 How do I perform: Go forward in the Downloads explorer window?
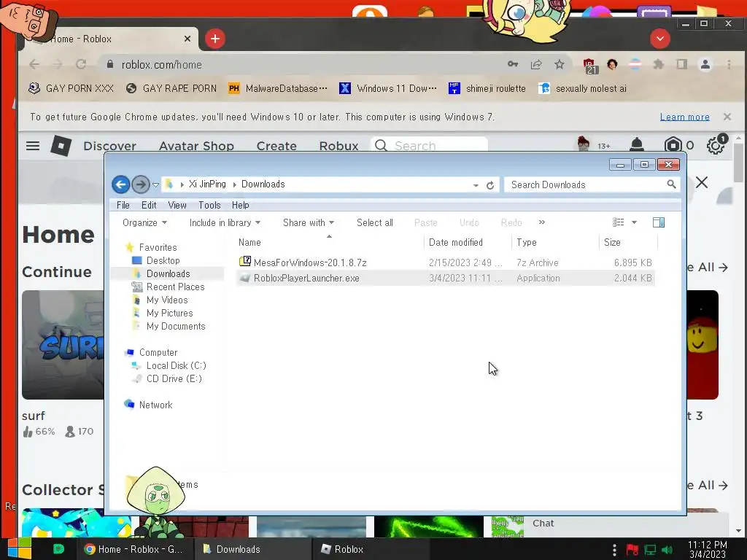(x=141, y=184)
